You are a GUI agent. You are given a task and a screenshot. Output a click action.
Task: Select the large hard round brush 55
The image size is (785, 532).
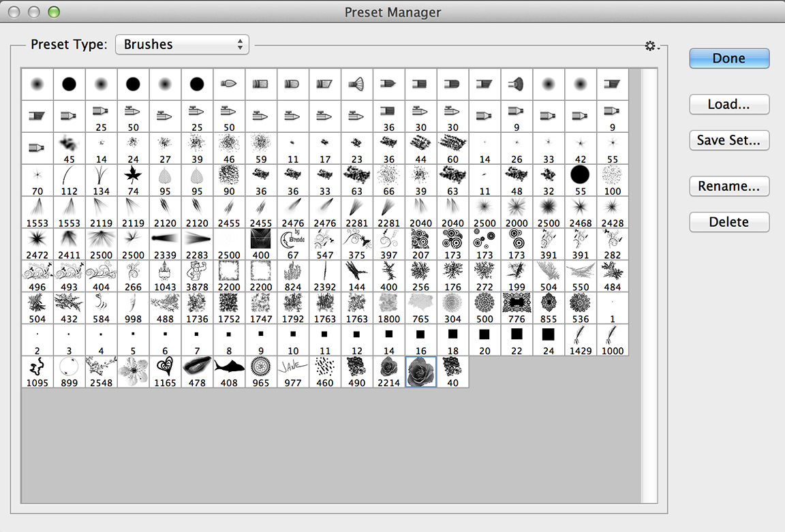pyautogui.click(x=581, y=180)
